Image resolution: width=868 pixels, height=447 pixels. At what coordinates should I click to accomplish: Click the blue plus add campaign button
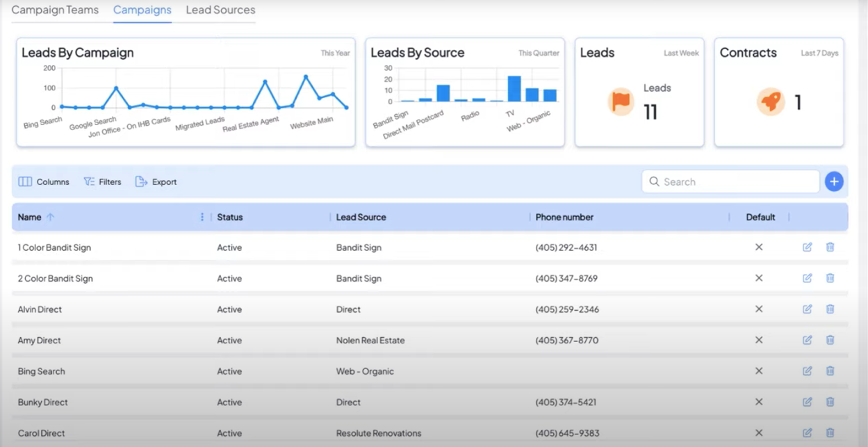click(834, 181)
